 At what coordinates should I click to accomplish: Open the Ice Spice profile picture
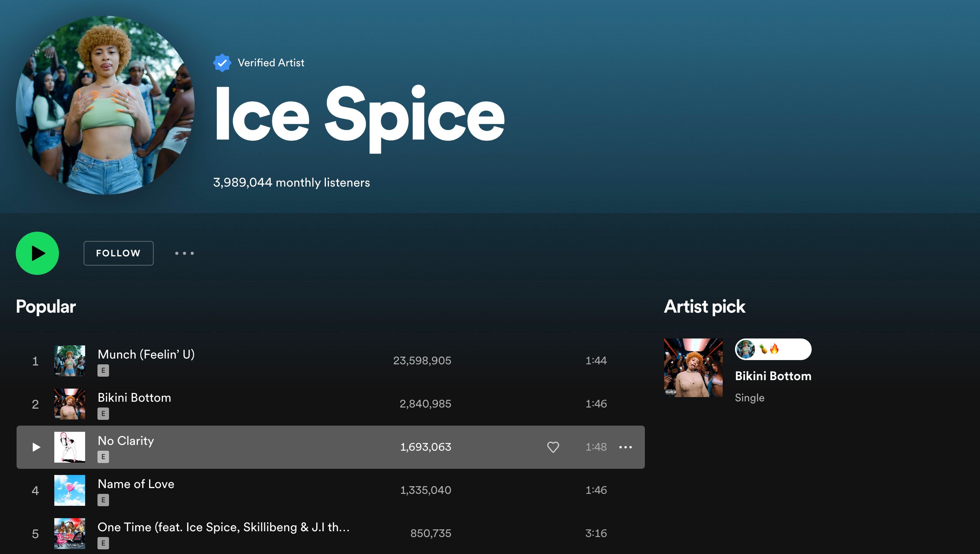(105, 105)
